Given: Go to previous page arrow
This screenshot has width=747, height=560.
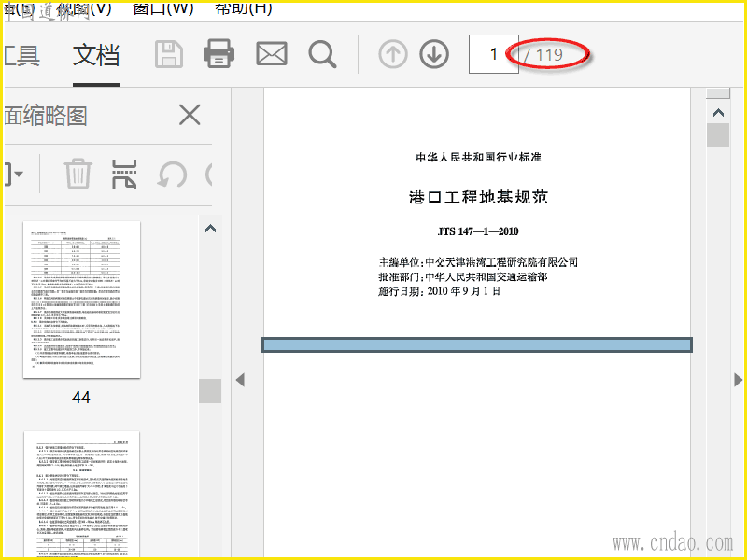Looking at the screenshot, I should click(x=393, y=54).
